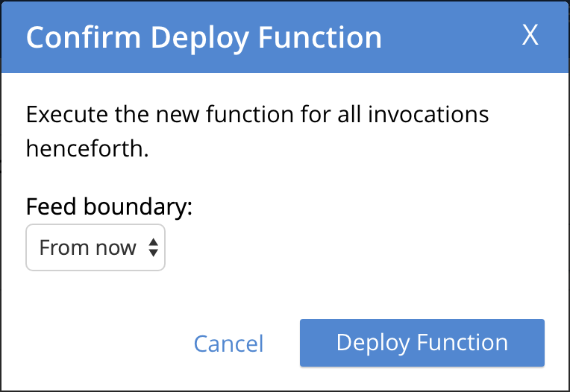The width and height of the screenshot is (570, 392).
Task: Close the dialog with the X button
Action: (530, 35)
